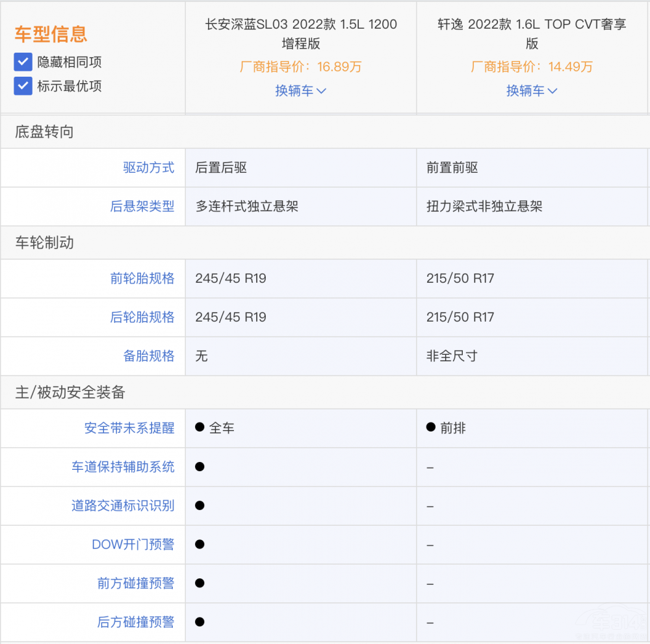This screenshot has height=644, width=650.
Task: Click the 安全带未系提醒 parameter link
Action: click(129, 428)
